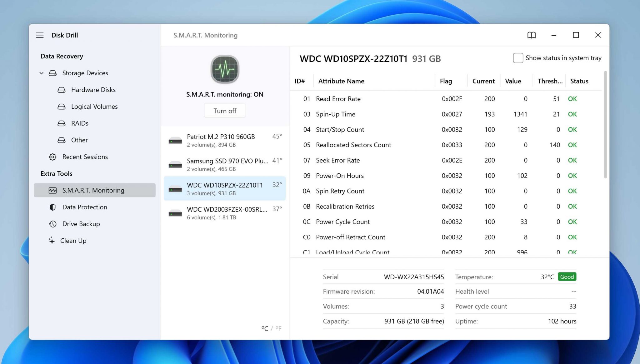Switch temperature unit to °F
This screenshot has width=640, height=364.
coord(278,328)
